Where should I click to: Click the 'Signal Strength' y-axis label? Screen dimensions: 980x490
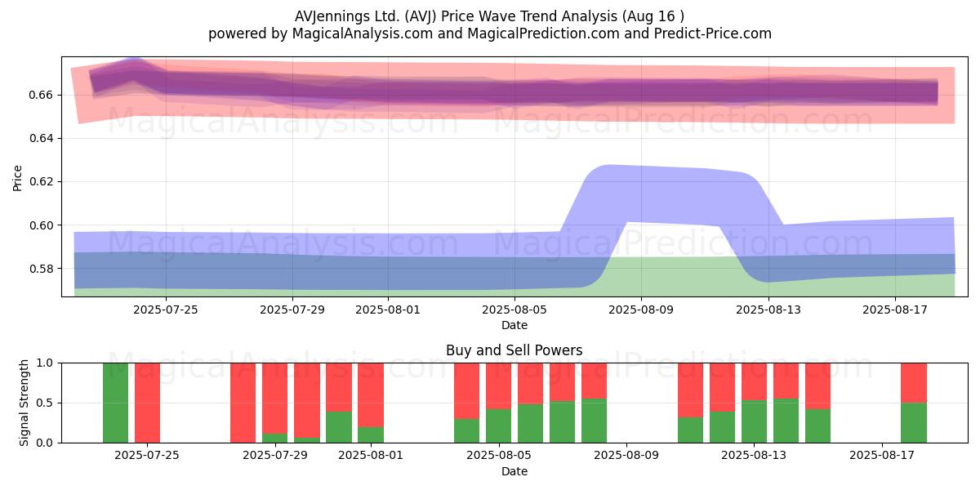pos(24,403)
